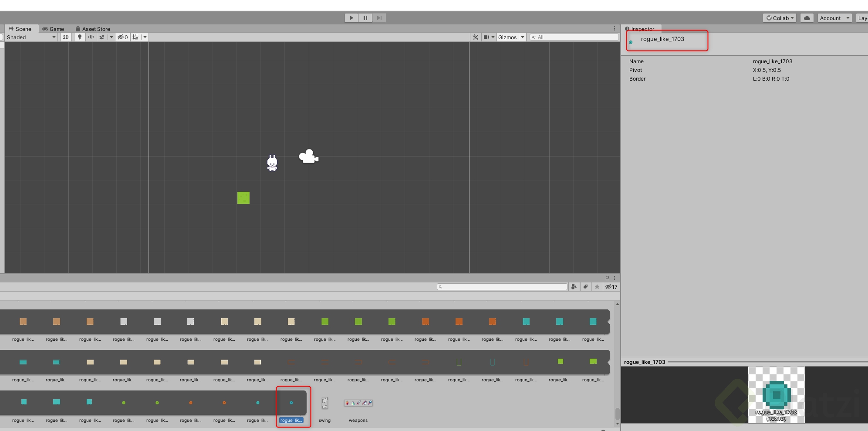Click the Project panel scrollbar thumb
This screenshot has width=868, height=431.
point(617,413)
